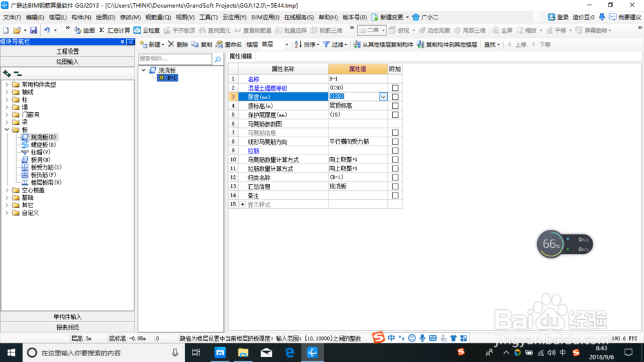Click the 工程设置 button
The width and height of the screenshot is (644, 362).
[x=68, y=52]
